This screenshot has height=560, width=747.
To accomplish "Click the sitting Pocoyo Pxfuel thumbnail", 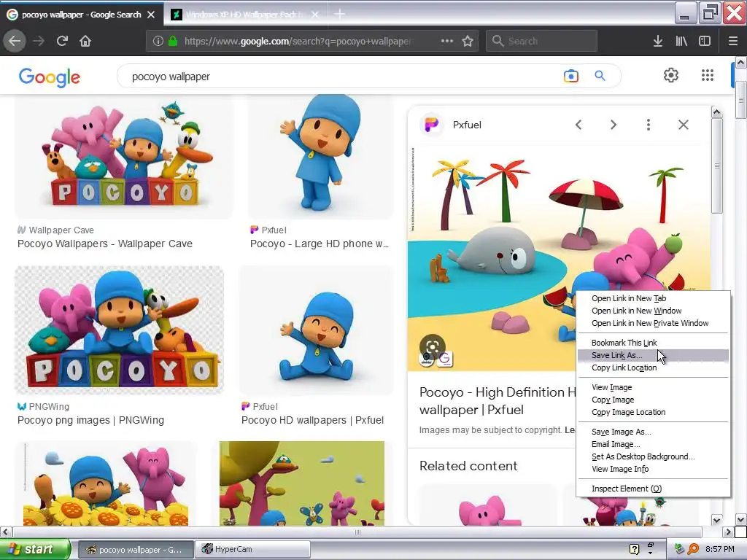I will [317, 330].
